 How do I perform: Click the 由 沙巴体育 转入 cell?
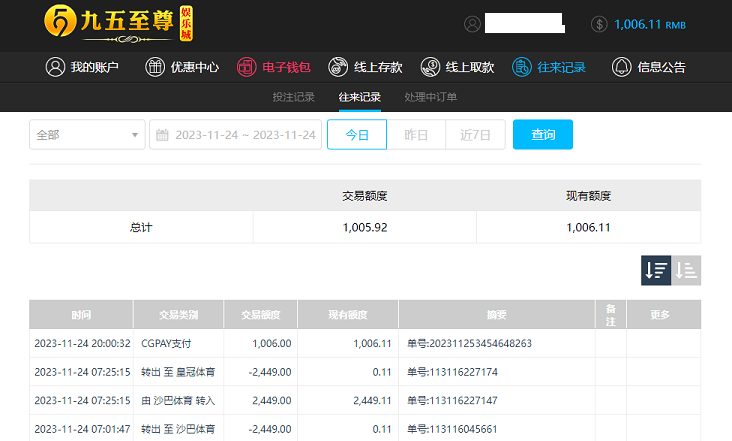click(178, 400)
